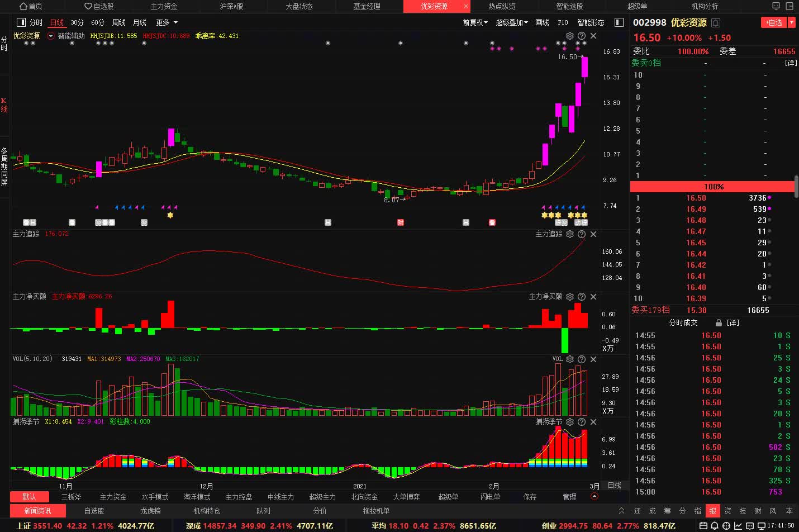Open settings gear of 主力追踪 panel
The width and height of the screenshot is (799, 532).
click(x=569, y=234)
